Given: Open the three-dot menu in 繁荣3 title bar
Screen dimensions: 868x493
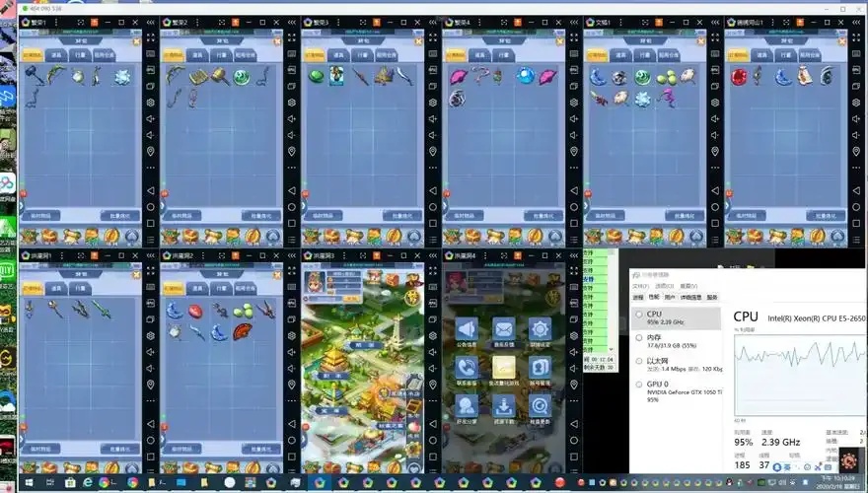Looking at the screenshot, I should (x=338, y=22).
